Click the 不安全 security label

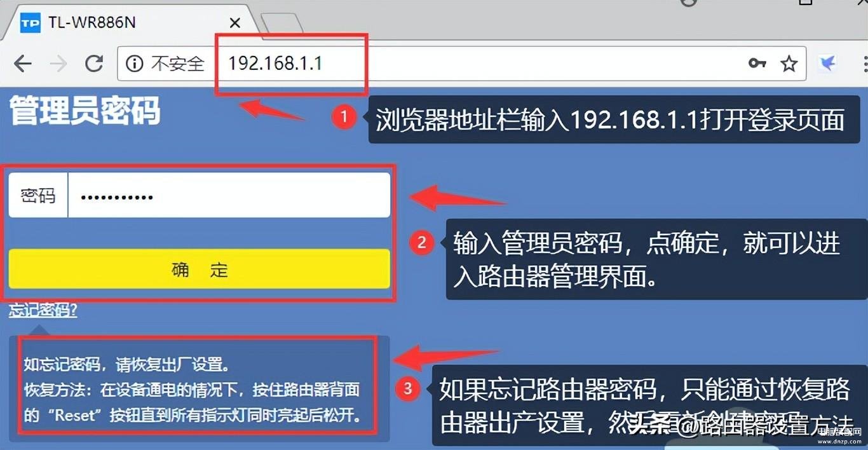(x=178, y=64)
